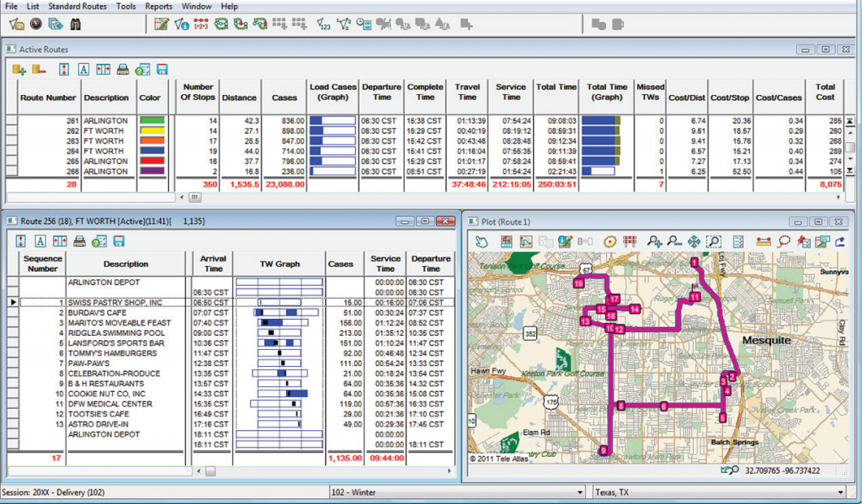Activate the marquee zoom-to-area tool in Plot
This screenshot has width=862, height=504.
click(x=713, y=241)
